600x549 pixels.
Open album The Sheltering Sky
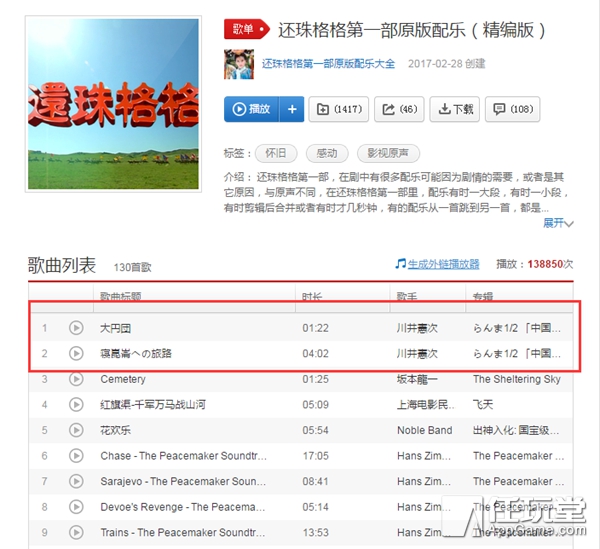pos(517,379)
